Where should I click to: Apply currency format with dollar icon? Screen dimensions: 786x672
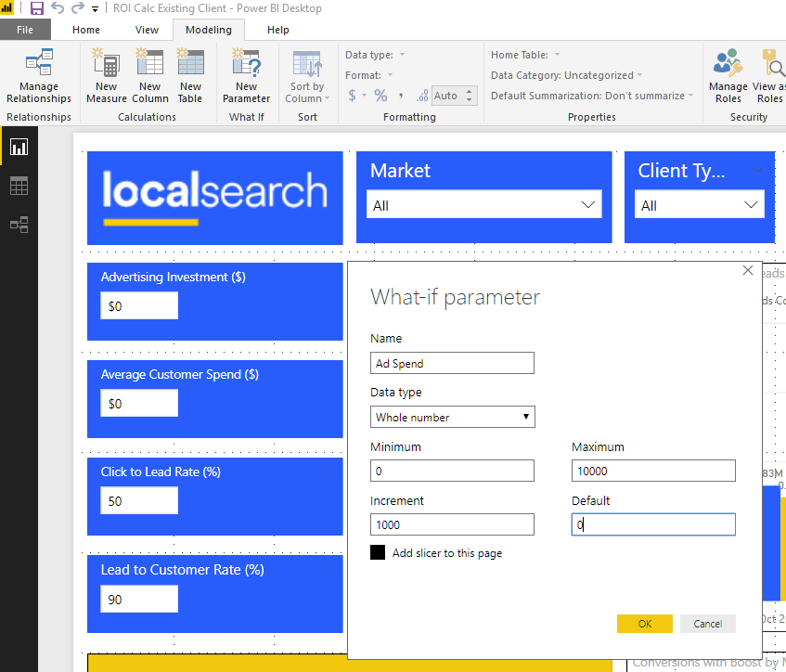pos(352,96)
